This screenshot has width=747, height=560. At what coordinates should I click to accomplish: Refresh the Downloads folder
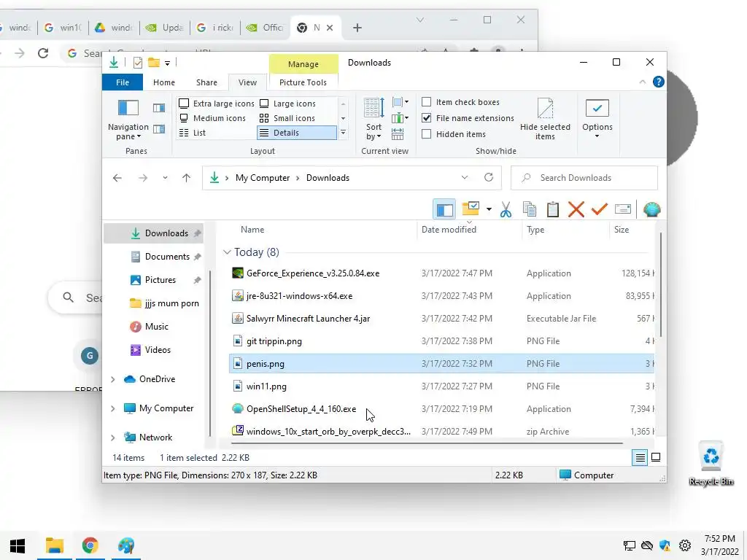[x=489, y=178]
